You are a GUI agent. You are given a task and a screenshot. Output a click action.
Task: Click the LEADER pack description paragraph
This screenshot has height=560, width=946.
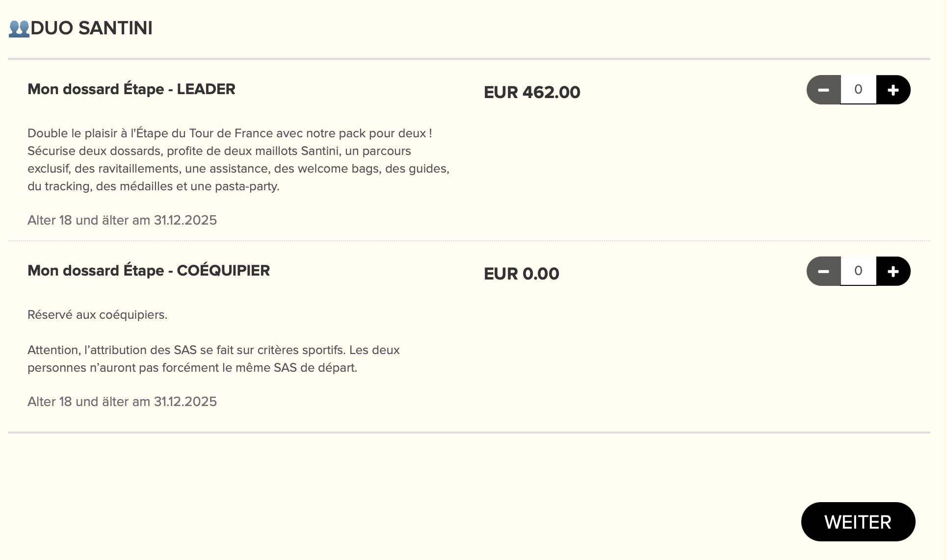coord(238,160)
